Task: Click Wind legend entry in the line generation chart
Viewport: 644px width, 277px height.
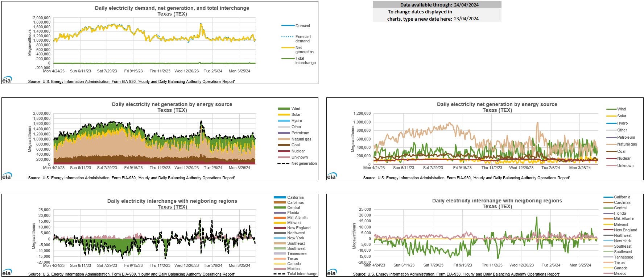Action: pos(616,109)
